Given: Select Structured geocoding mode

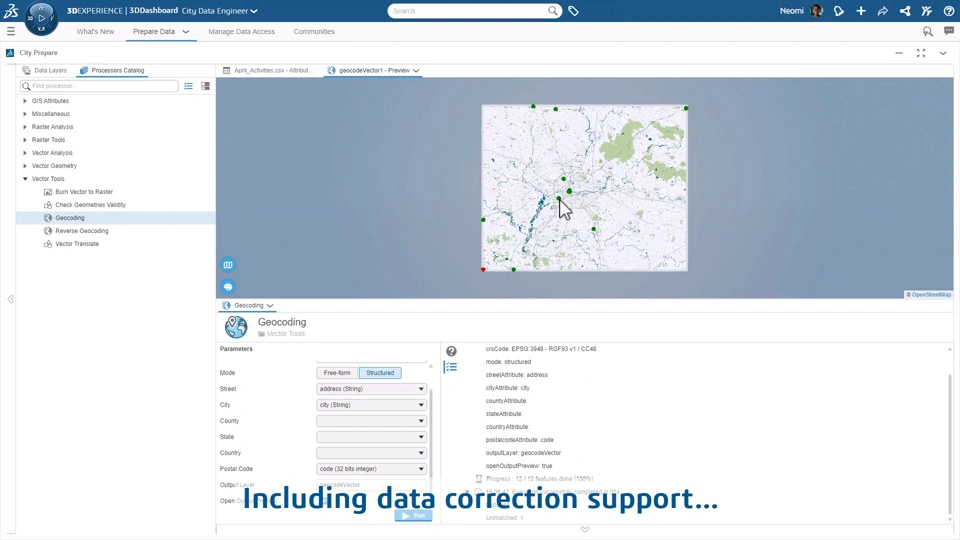Looking at the screenshot, I should pyautogui.click(x=380, y=373).
